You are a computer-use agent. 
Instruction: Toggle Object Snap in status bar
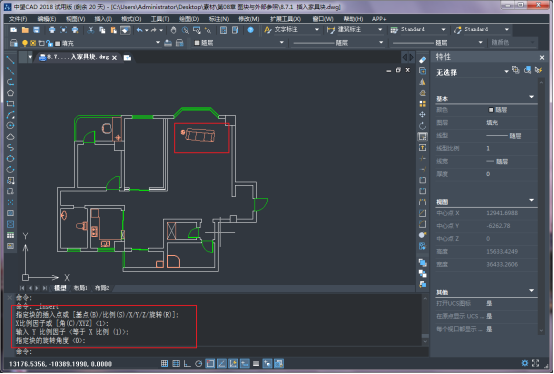pos(210,363)
